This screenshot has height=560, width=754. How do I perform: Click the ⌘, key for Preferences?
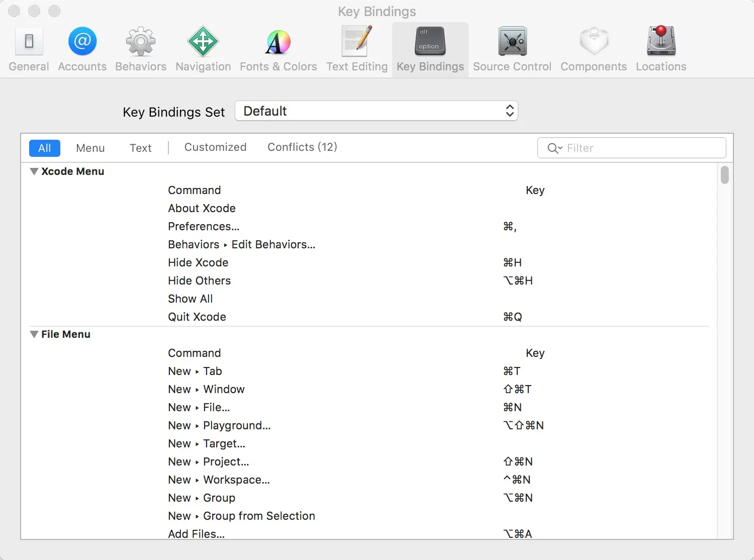point(510,227)
